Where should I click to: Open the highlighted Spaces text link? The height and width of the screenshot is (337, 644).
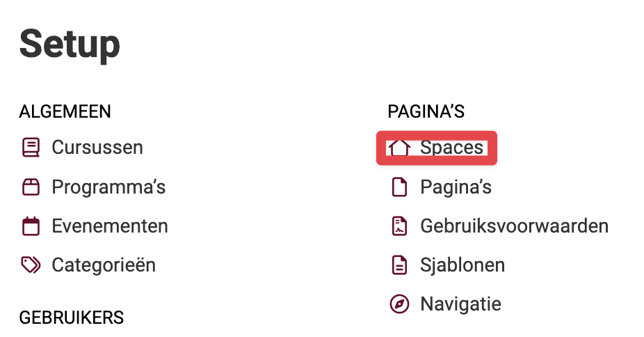[451, 148]
